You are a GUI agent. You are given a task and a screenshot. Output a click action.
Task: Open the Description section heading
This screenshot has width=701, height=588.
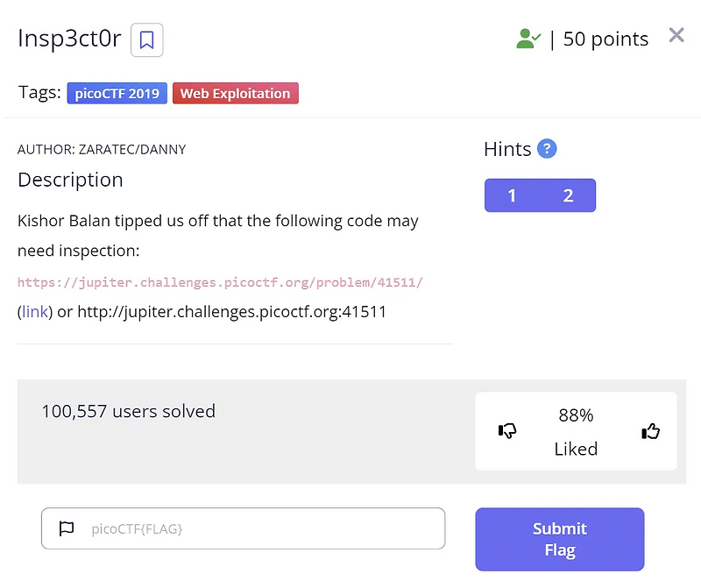pyautogui.click(x=70, y=180)
